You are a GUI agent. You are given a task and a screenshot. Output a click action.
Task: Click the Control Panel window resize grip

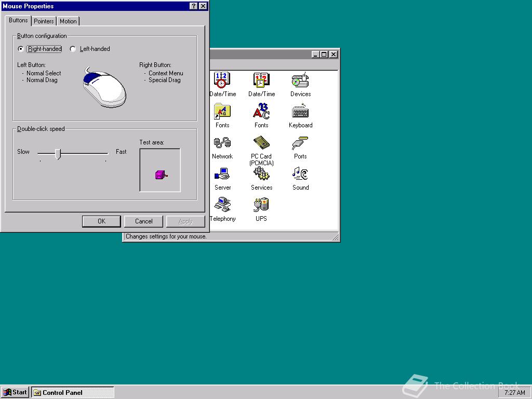tap(335, 237)
